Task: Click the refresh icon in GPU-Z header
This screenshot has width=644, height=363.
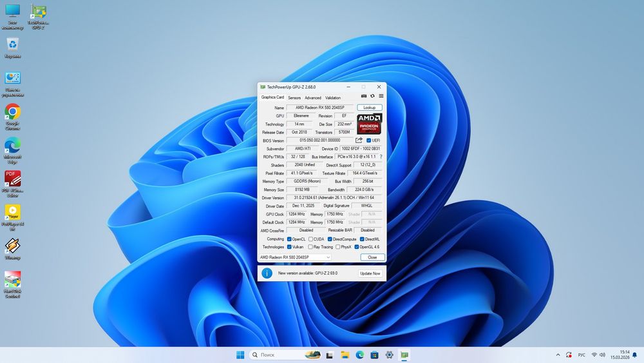Action: tap(372, 96)
